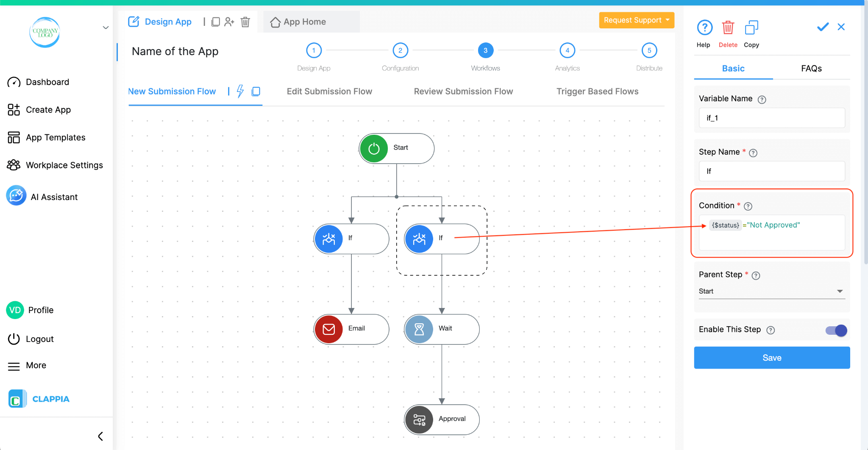
Task: Select the Email node in the workflow
Action: pyautogui.click(x=351, y=329)
